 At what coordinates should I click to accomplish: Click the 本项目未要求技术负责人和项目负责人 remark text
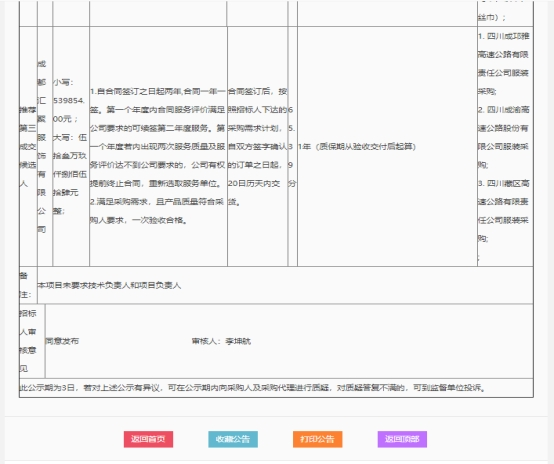[x=109, y=285]
